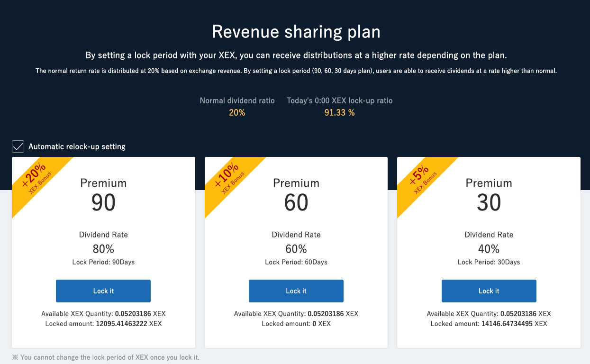The image size is (590, 364).
Task: Click the Automatic relock-up setting label
Action: tap(77, 147)
